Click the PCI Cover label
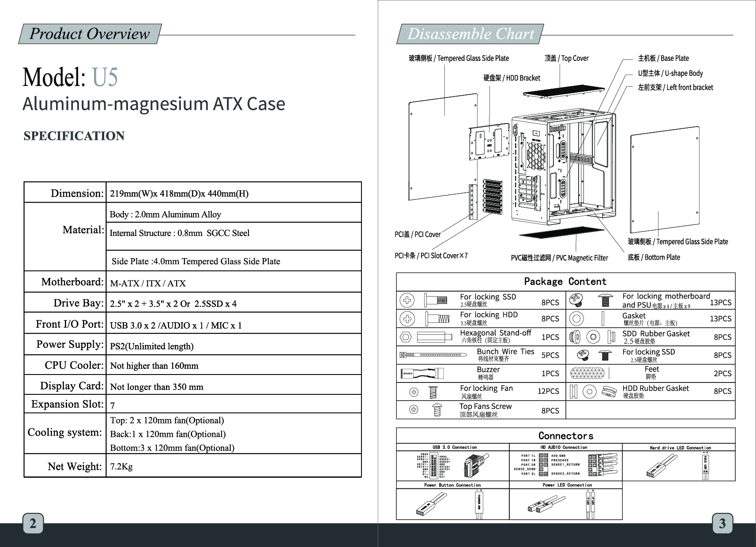 pos(417,234)
